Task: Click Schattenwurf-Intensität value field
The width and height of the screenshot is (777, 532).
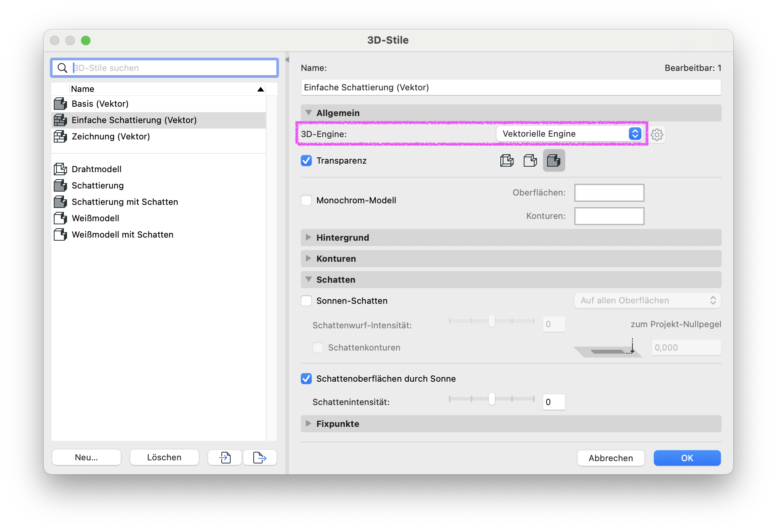Action: tap(554, 324)
